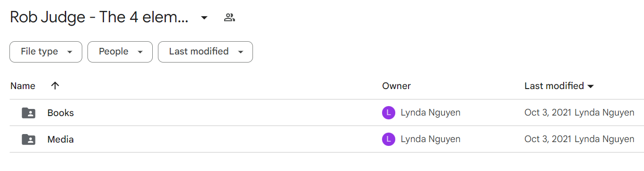
Task: Click Lynda Nguyen avatar in Books row
Action: (x=388, y=113)
